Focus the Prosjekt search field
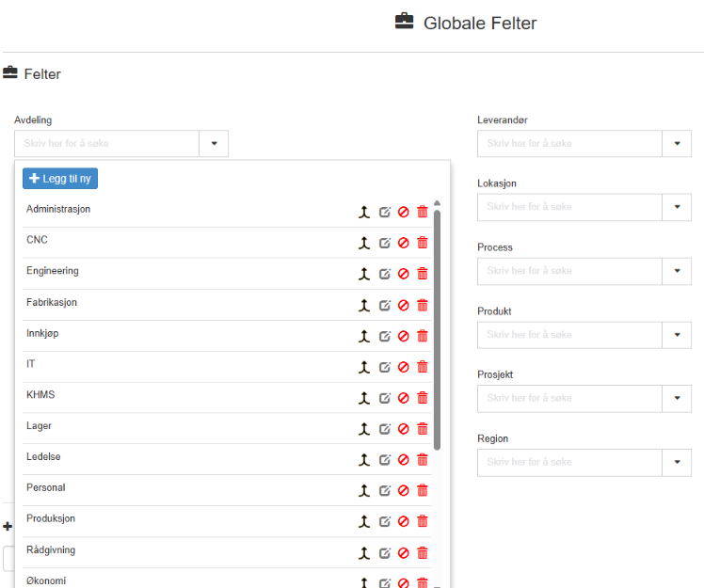The image size is (704, 588). point(569,398)
